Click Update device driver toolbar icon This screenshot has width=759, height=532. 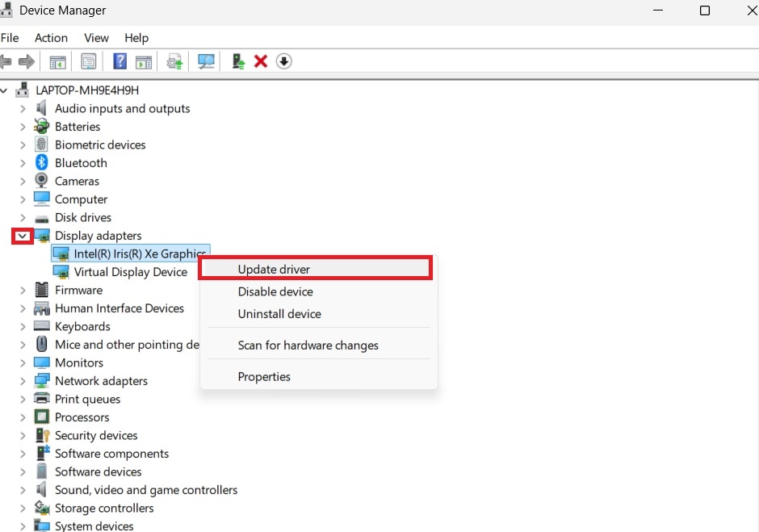(174, 61)
